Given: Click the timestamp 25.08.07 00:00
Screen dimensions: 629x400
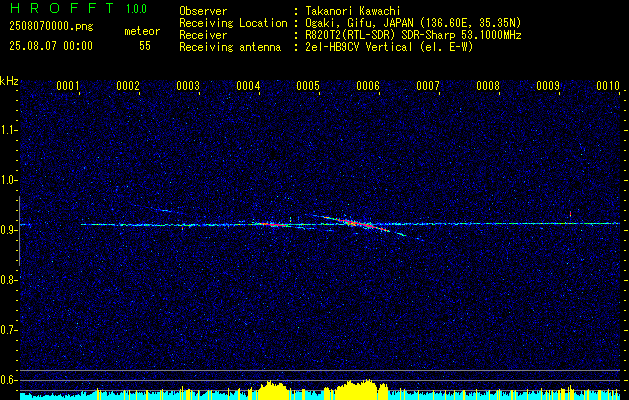Looking at the screenshot, I should 51,46.
